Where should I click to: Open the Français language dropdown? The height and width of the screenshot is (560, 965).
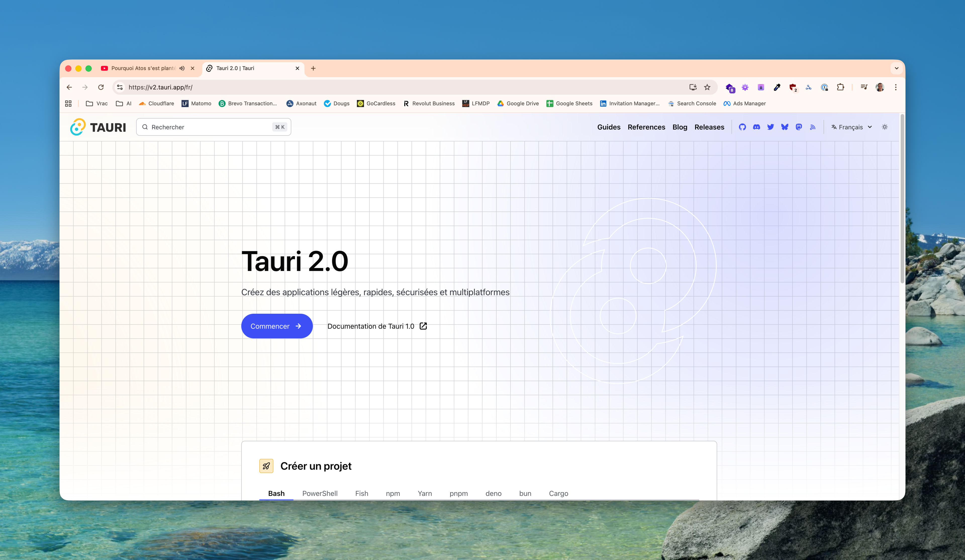point(852,127)
